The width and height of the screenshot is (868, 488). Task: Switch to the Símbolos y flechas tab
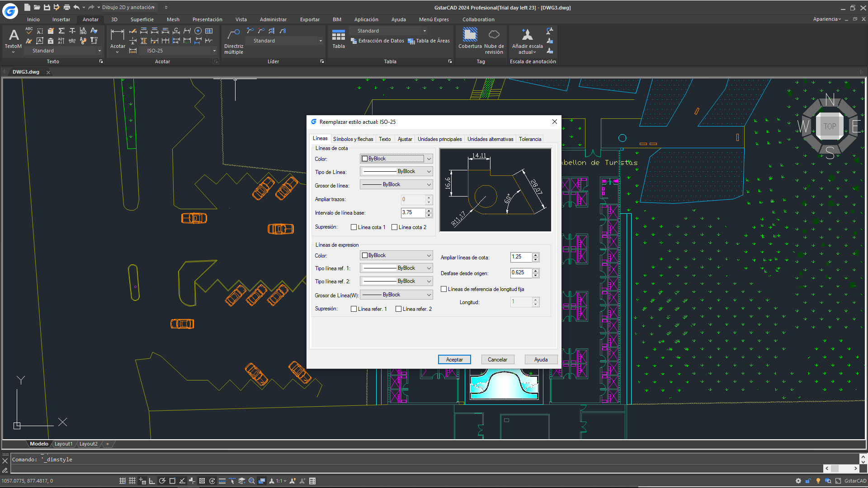[x=353, y=139]
